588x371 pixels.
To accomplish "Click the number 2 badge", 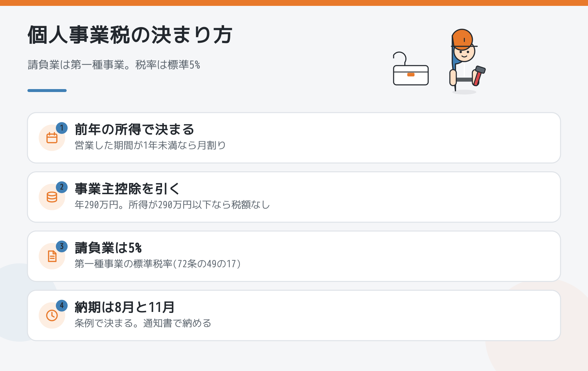I will 62,187.
